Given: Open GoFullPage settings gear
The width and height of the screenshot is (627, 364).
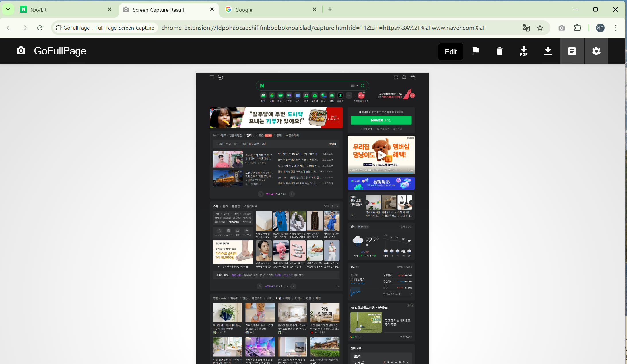Looking at the screenshot, I should point(596,51).
